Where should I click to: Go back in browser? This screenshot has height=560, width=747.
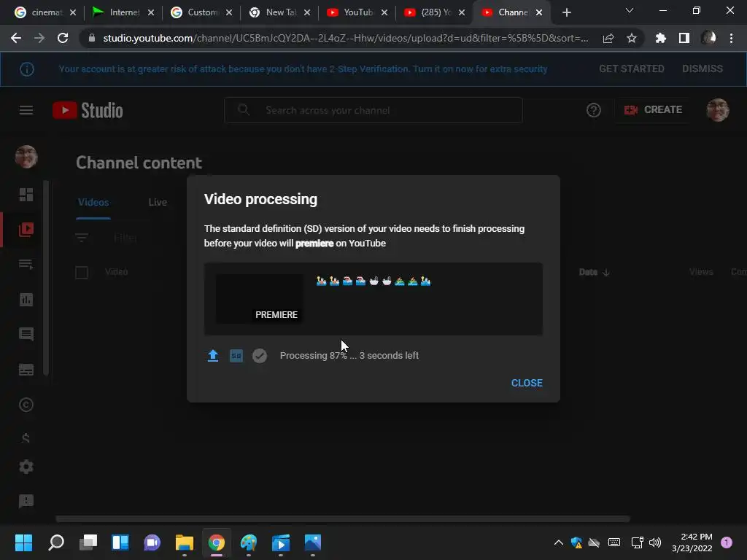click(x=16, y=38)
